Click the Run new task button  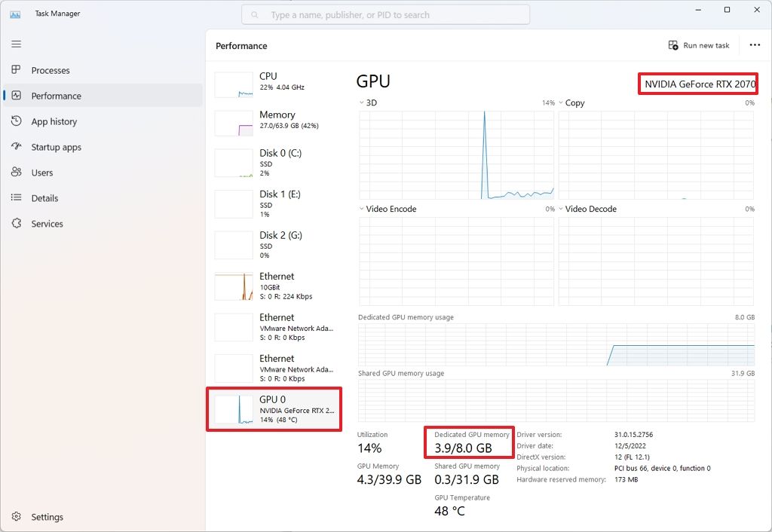[700, 45]
